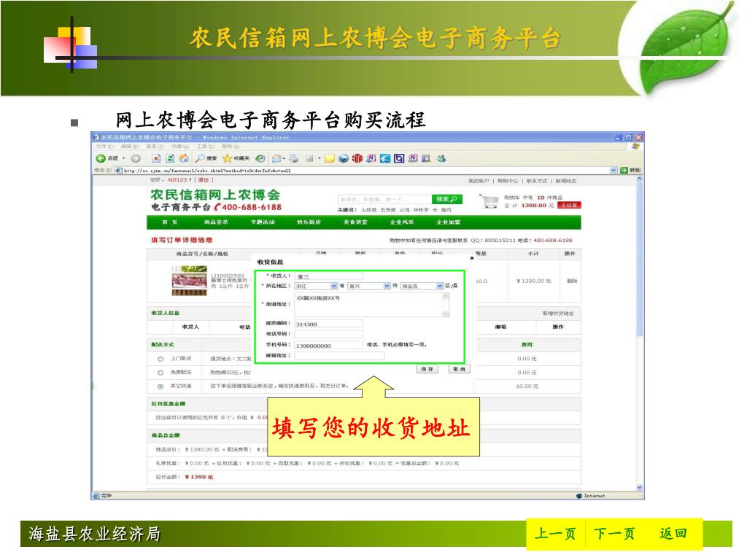
Task: Open the History clock icon
Action: pos(260,158)
